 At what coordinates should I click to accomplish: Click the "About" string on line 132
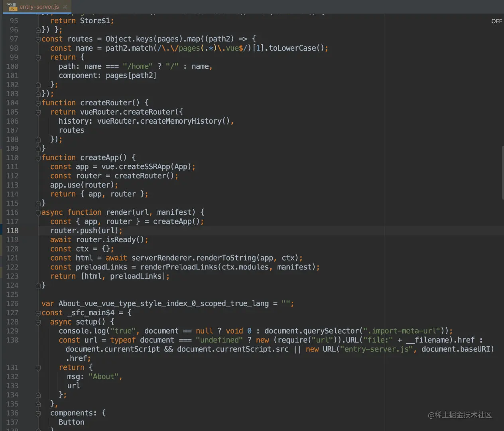tap(104, 377)
